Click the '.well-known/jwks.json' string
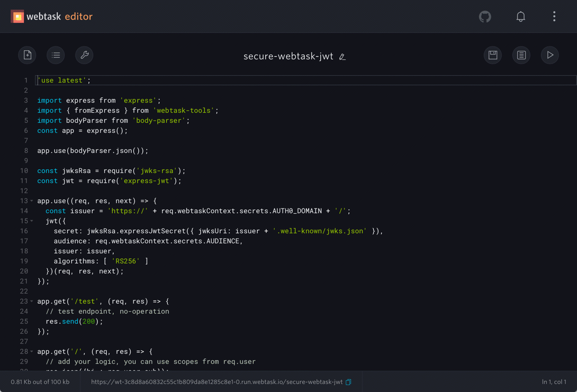577x392 pixels. 319,231
